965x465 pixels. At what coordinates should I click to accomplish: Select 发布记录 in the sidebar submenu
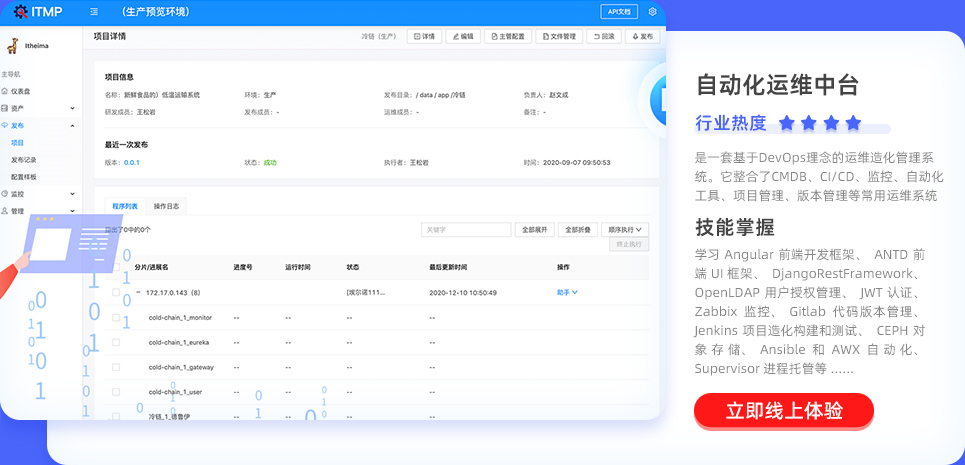pos(24,160)
